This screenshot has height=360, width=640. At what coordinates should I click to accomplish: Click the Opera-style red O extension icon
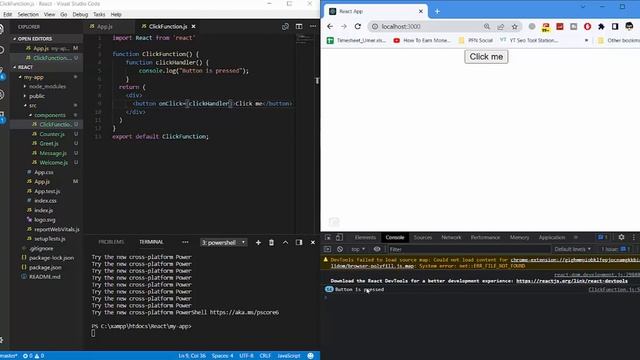tap(587, 27)
